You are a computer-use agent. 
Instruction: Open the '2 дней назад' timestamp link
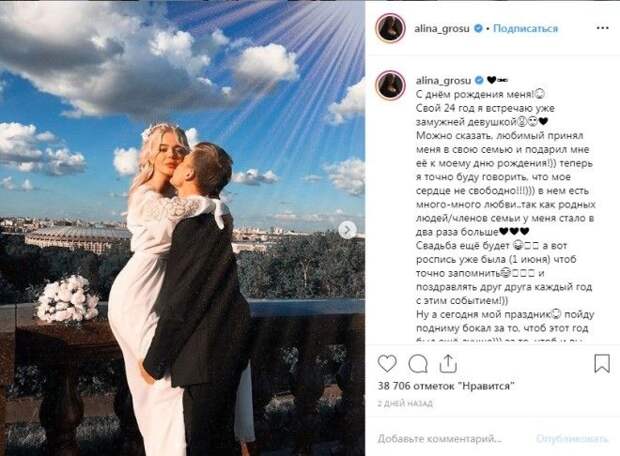pos(405,403)
